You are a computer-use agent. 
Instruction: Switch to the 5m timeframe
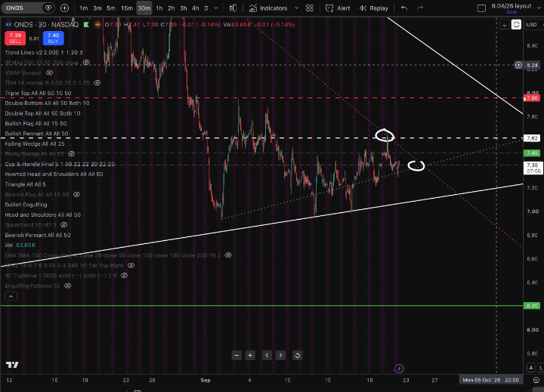pos(111,8)
